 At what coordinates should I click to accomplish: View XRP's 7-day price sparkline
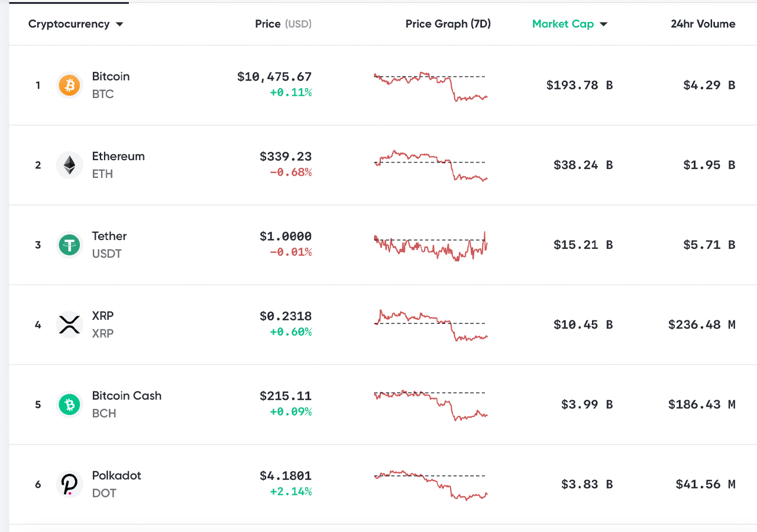pyautogui.click(x=431, y=326)
